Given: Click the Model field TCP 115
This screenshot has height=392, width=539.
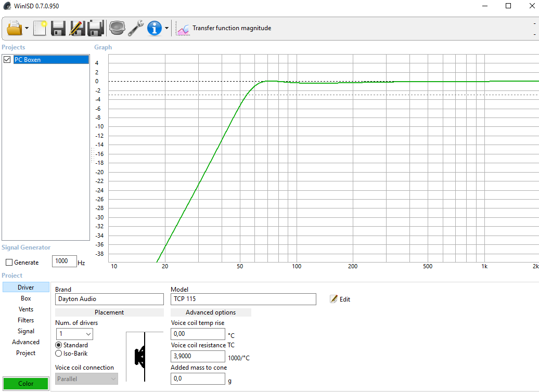Looking at the screenshot, I should tap(243, 299).
